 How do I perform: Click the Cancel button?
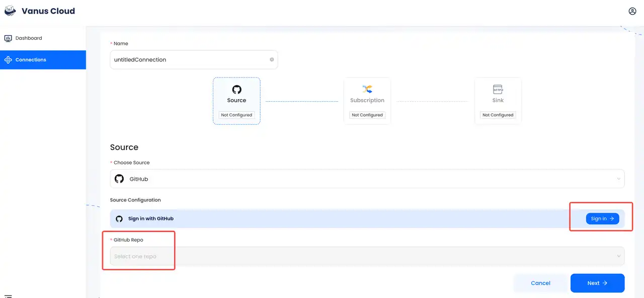click(x=540, y=283)
